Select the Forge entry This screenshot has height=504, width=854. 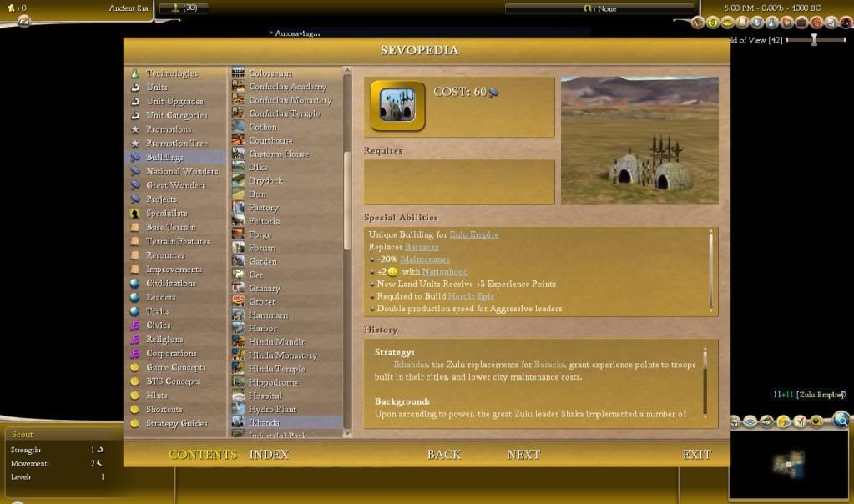tap(260, 234)
